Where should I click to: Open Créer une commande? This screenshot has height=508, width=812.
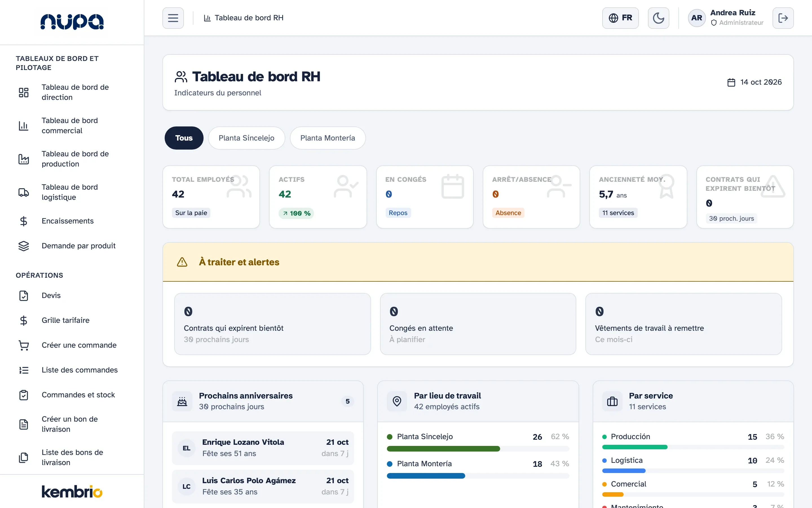pyautogui.click(x=72, y=345)
